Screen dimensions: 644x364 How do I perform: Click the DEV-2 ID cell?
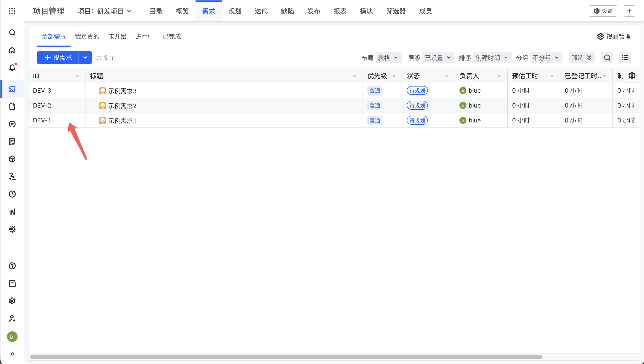click(57, 106)
